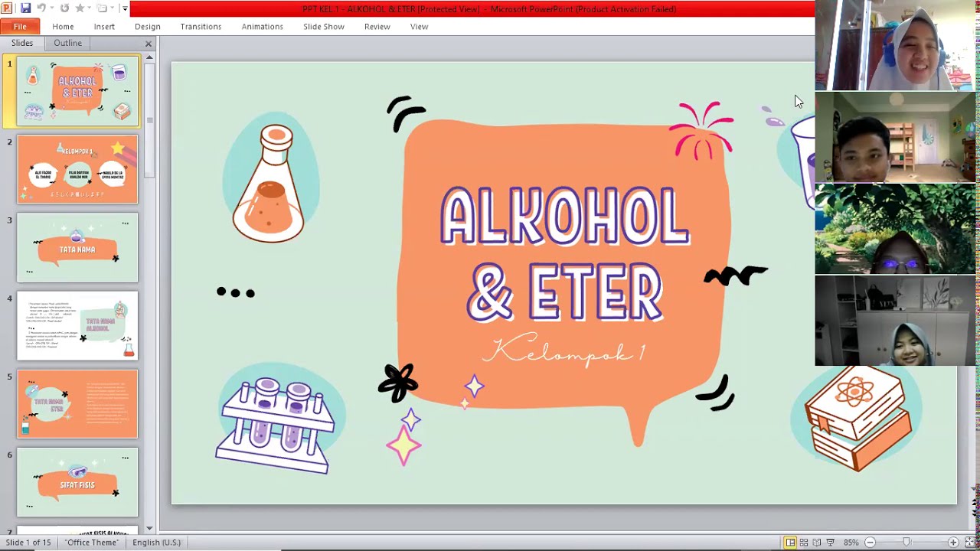This screenshot has height=551, width=980.
Task: Close the Slides/Outline pane
Action: (x=149, y=44)
